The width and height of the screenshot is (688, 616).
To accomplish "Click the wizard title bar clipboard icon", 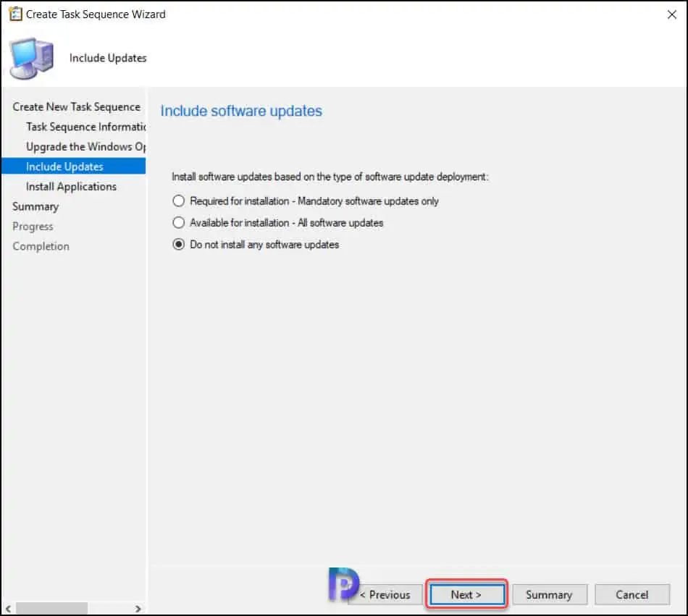I will (15, 14).
